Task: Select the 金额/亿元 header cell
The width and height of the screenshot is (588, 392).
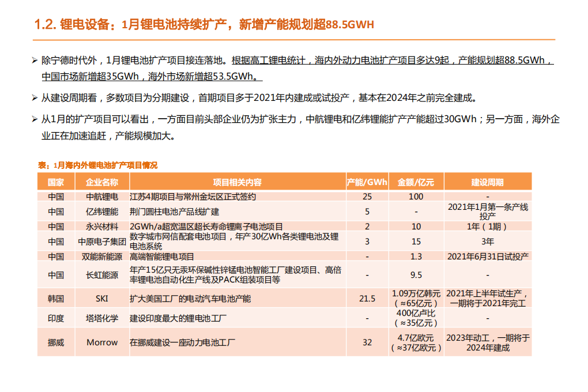Action: point(416,181)
